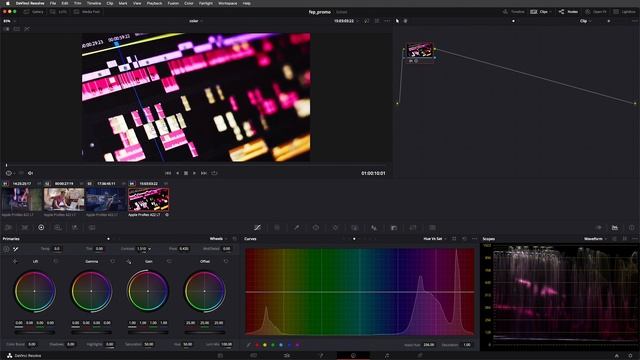Open the Hue Vs Sat curve dropdown

click(x=434, y=239)
